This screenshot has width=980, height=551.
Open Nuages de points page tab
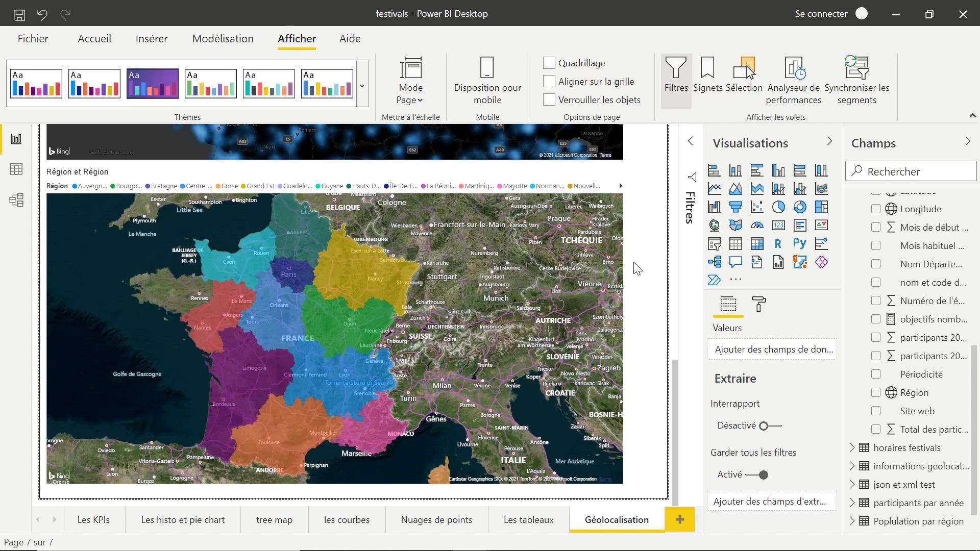[436, 520]
